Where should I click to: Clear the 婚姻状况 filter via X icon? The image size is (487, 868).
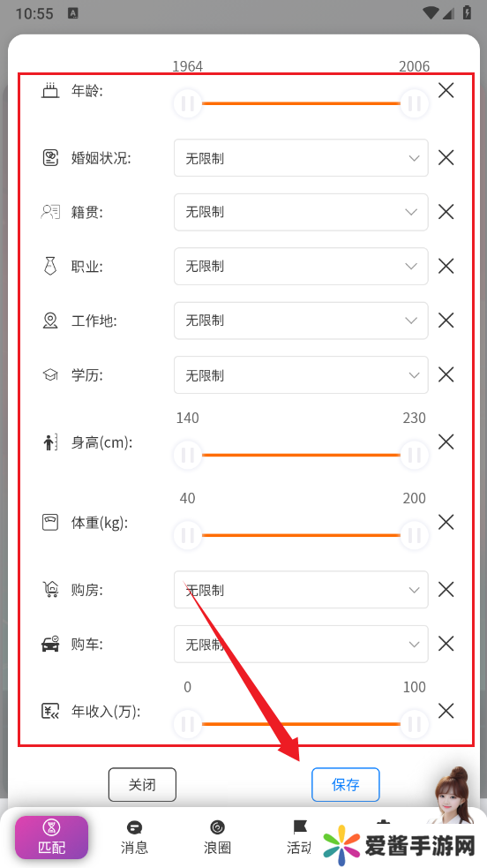click(x=446, y=158)
